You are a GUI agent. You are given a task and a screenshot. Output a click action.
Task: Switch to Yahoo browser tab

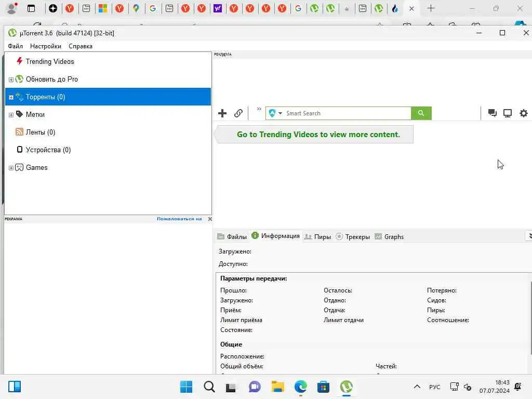[x=218, y=8]
